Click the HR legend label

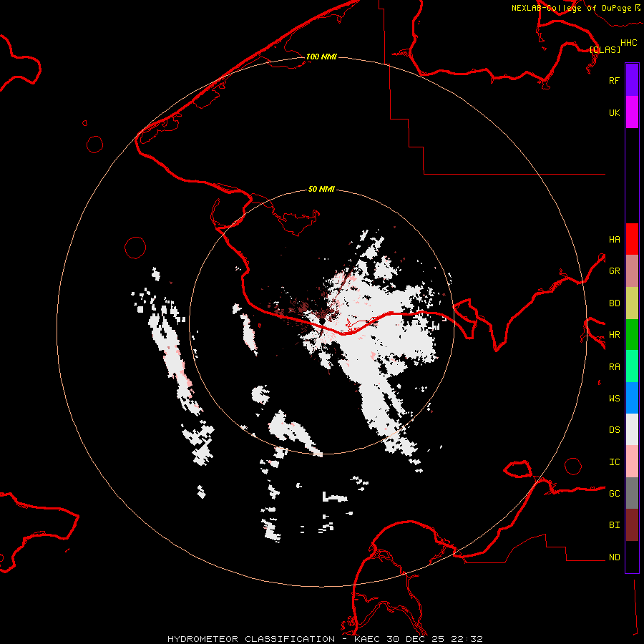614,334
